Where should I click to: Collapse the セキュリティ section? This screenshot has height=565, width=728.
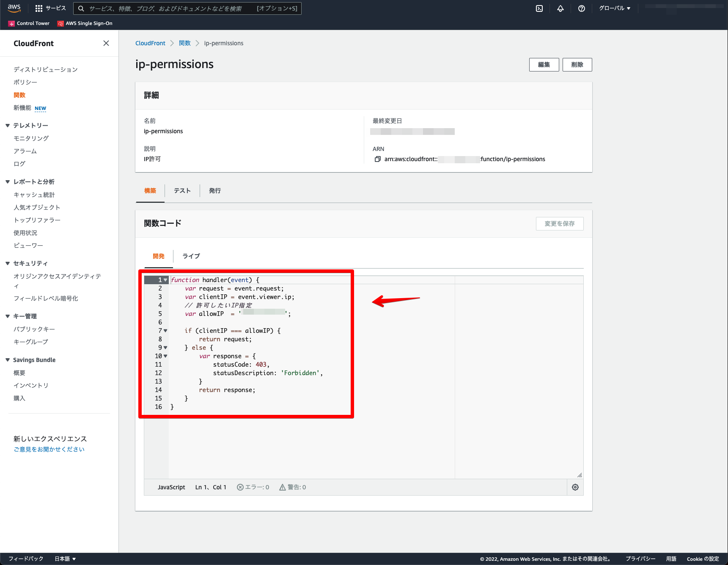(8, 263)
